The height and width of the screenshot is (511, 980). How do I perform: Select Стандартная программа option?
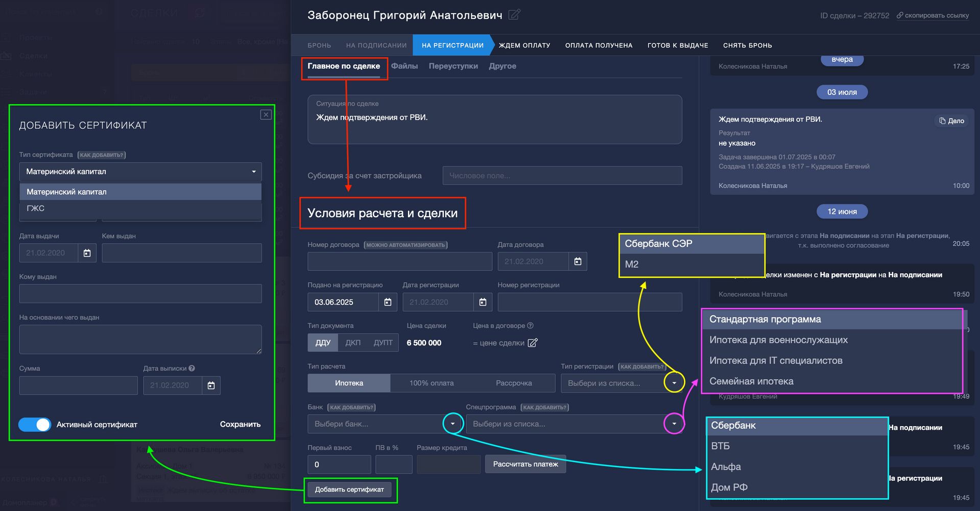click(x=832, y=319)
